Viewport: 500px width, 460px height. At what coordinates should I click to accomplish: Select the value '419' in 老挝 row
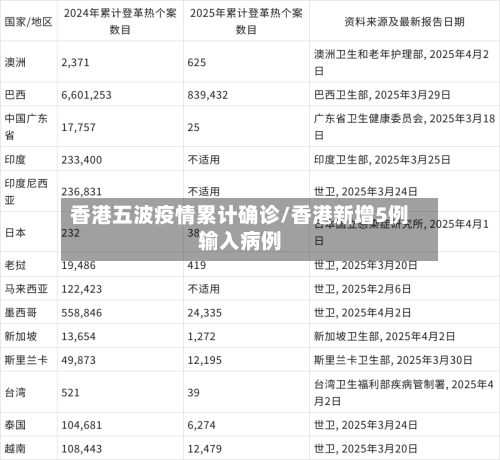click(197, 265)
